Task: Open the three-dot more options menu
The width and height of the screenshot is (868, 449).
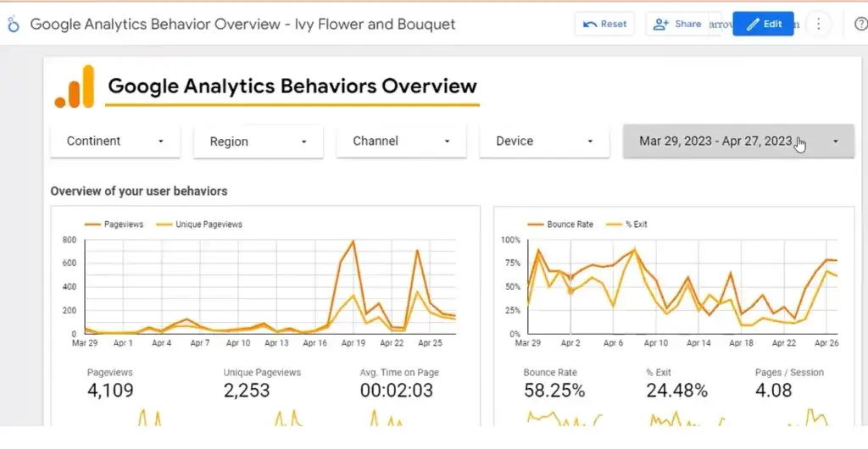Action: coord(819,25)
